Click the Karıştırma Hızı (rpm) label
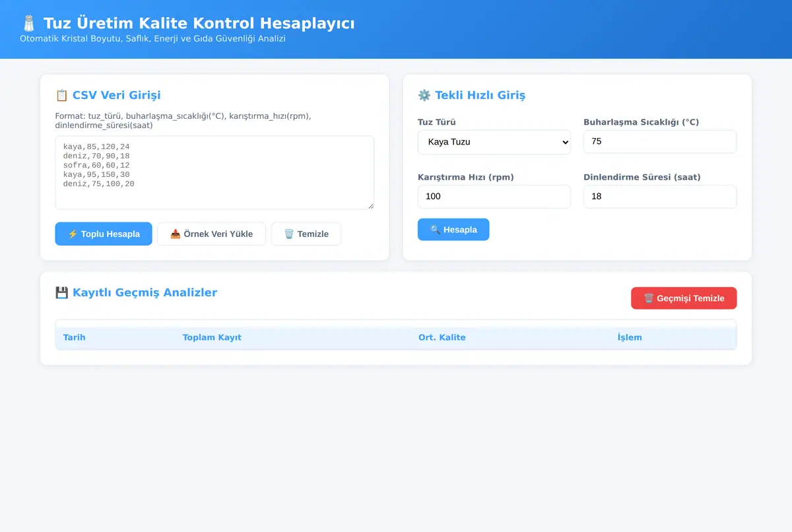 pyautogui.click(x=466, y=177)
